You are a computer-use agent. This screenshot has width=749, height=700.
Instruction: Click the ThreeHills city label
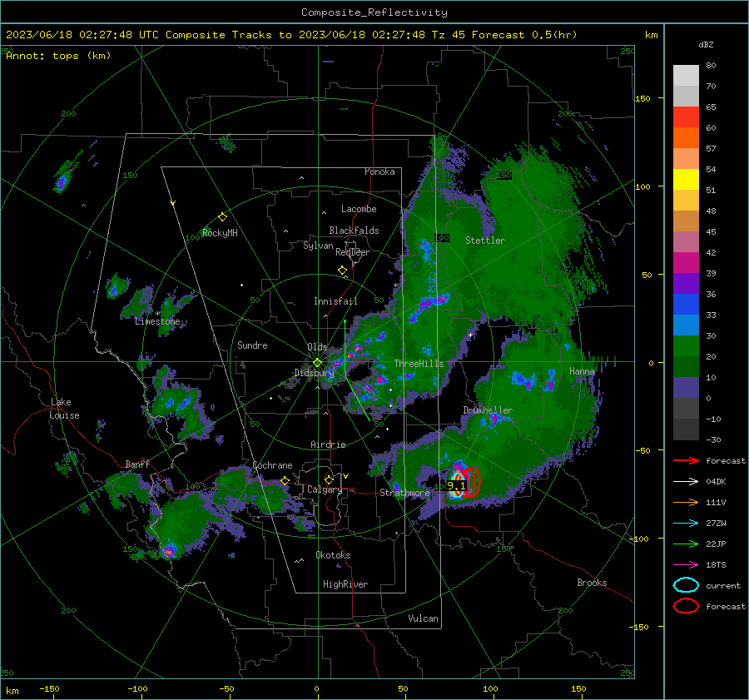click(x=419, y=364)
